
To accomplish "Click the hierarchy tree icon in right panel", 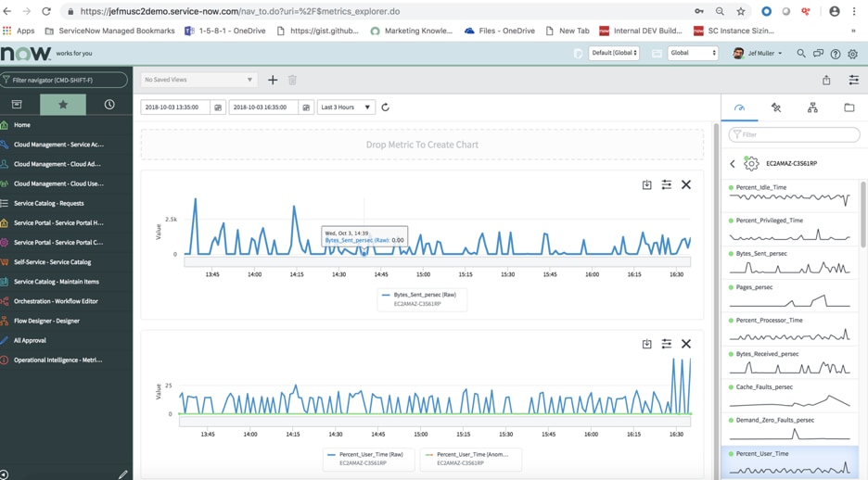I will (x=812, y=108).
